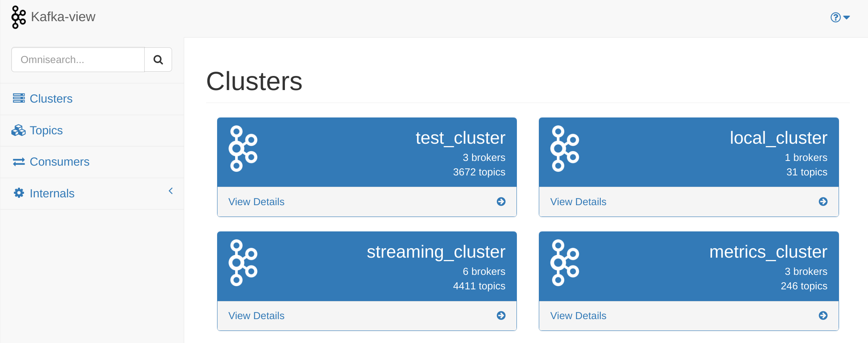Select the metrics_cluster name heading
868x343 pixels.
[x=768, y=252]
